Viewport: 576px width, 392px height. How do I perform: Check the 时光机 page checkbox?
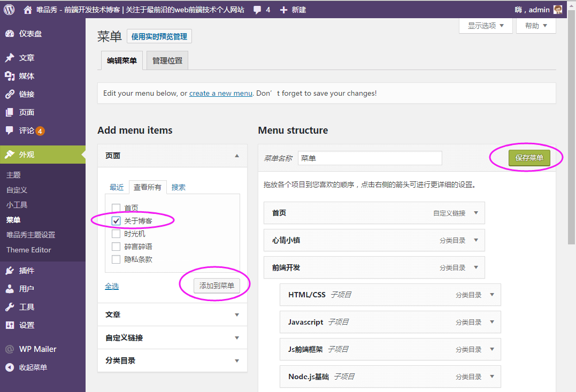coord(116,234)
